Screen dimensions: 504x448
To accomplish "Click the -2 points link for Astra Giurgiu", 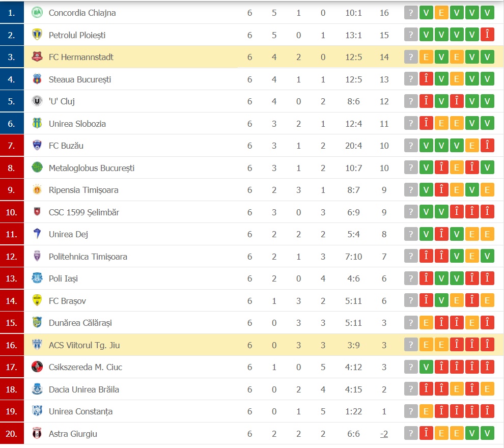I will [x=384, y=434].
